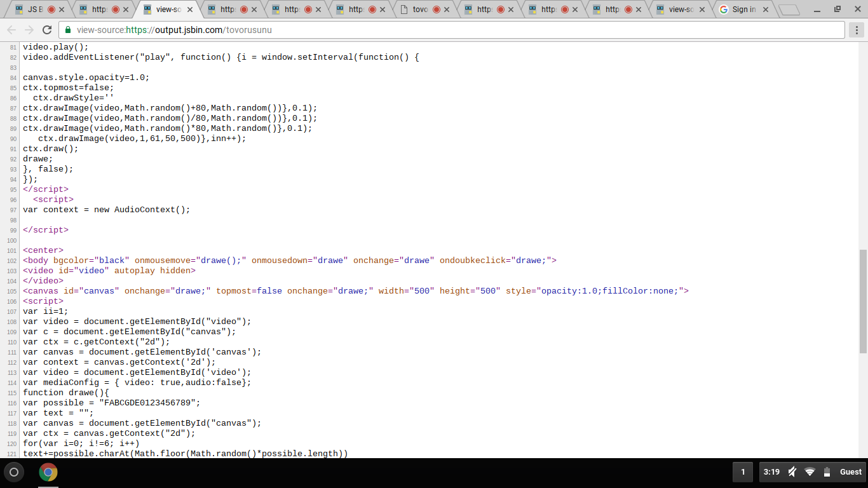Click the recording indicator on tovo tab
Screen dimensions: 868x488
click(437, 10)
